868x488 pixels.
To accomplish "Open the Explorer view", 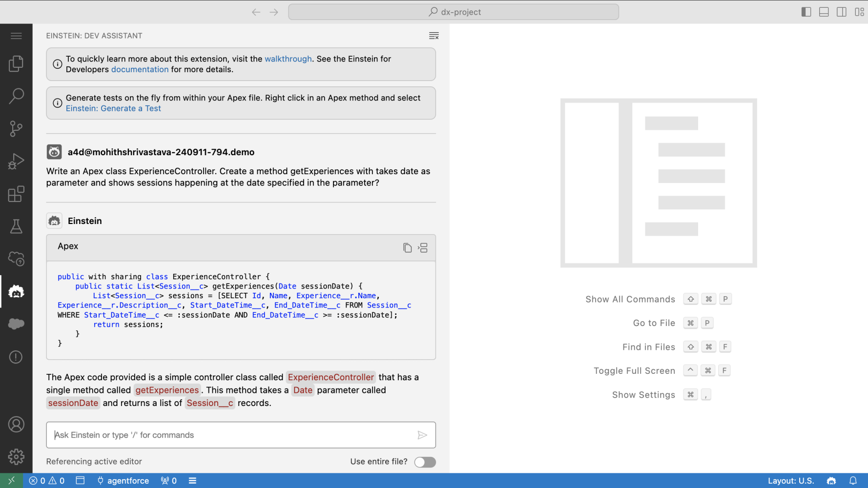I will tap(16, 63).
